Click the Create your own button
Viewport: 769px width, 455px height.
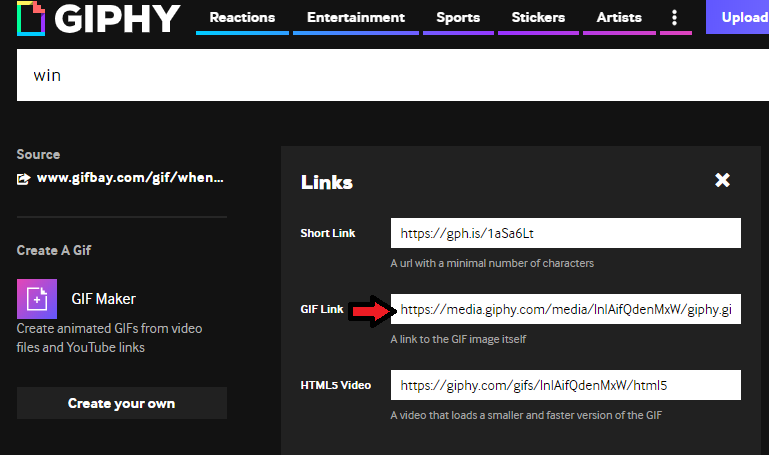122,403
